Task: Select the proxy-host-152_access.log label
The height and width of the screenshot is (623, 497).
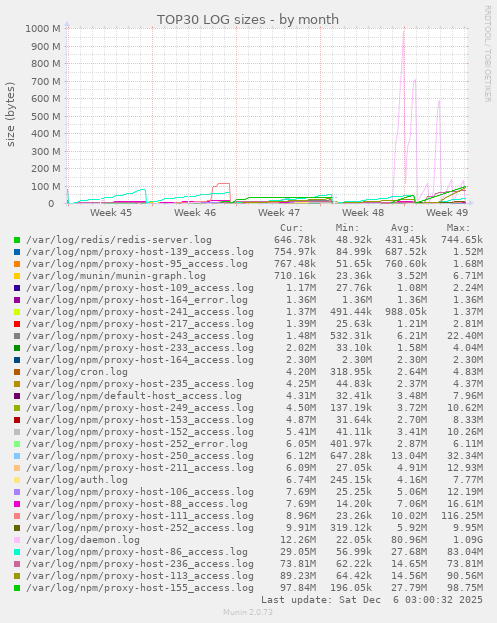Action: coord(140,432)
